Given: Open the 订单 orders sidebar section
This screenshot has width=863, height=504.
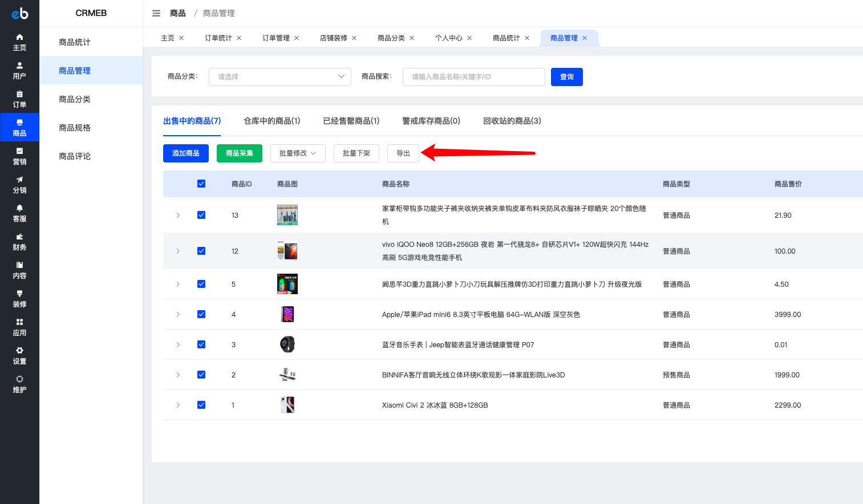Looking at the screenshot, I should (19, 99).
